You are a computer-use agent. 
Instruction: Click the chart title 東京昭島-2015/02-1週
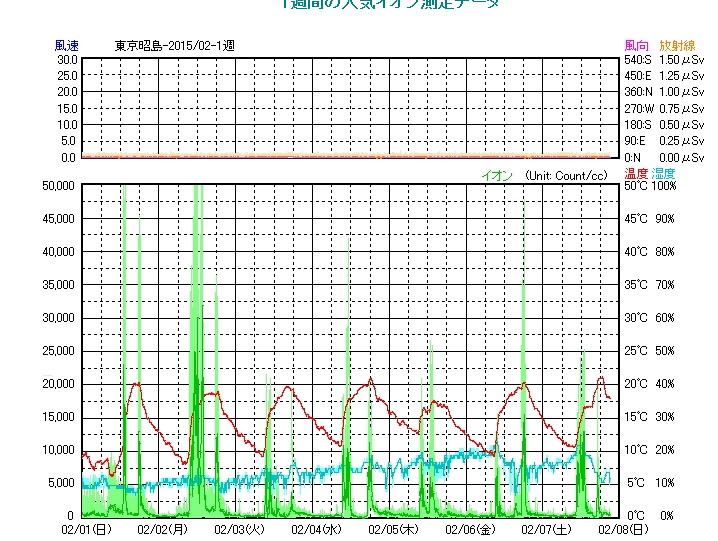pos(174,46)
